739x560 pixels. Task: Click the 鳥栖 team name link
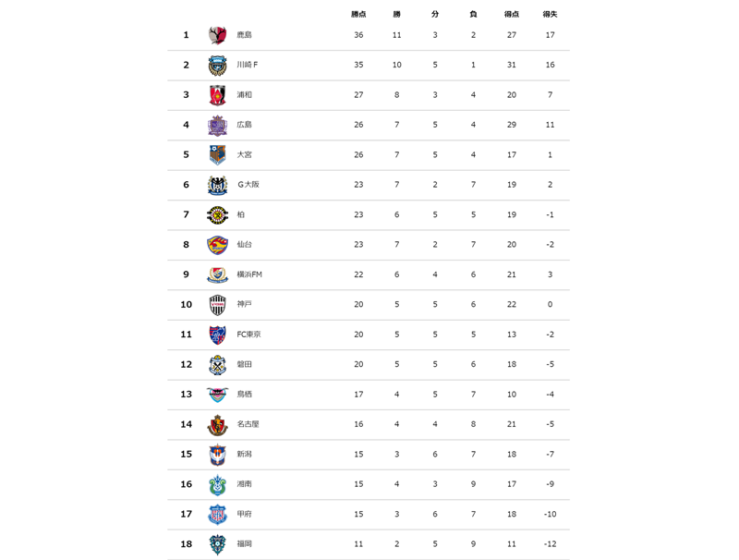point(244,395)
